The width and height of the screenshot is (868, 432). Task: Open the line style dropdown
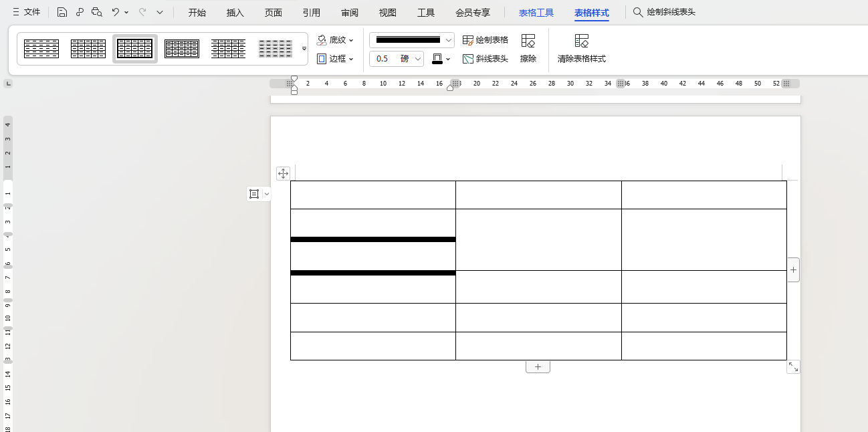tap(412, 40)
